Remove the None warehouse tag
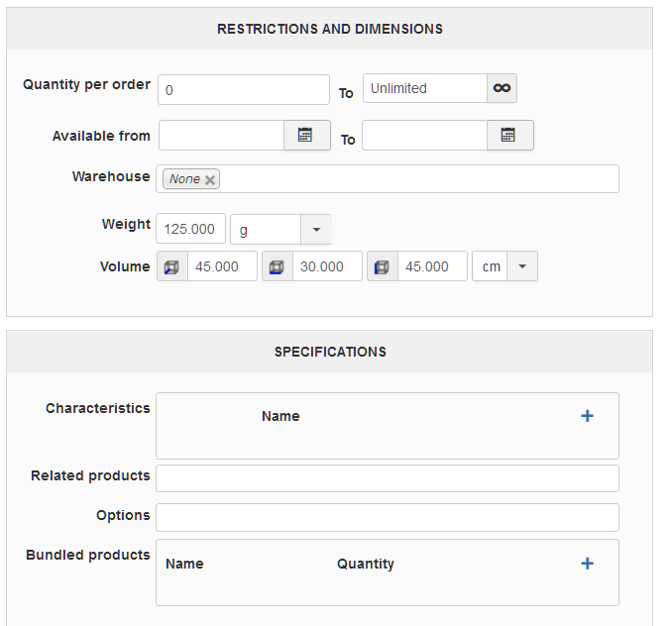This screenshot has width=672, height=626. tap(210, 180)
